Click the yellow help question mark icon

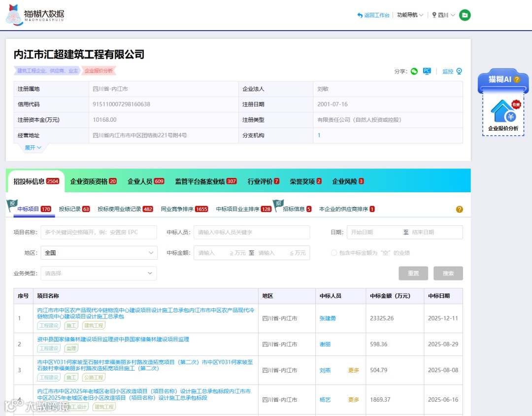[459, 209]
